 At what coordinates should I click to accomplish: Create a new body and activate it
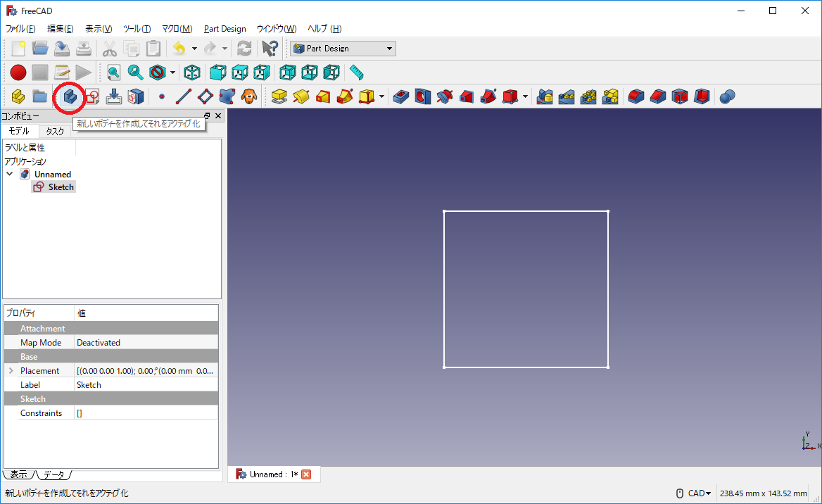(70, 96)
